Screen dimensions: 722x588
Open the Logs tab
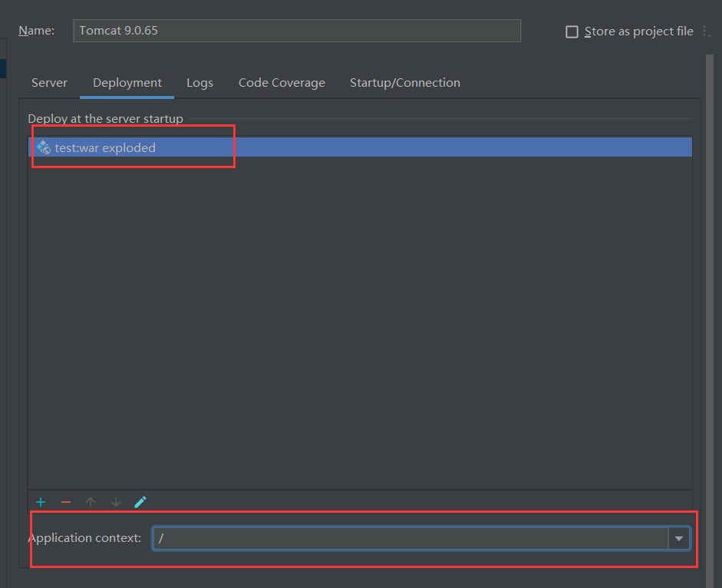tap(199, 82)
